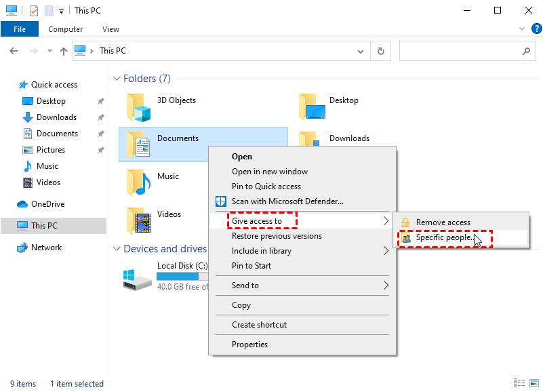Viewport: 545px width, 392px height.
Task: Open the 3D Objects folder icon
Action: 138,106
